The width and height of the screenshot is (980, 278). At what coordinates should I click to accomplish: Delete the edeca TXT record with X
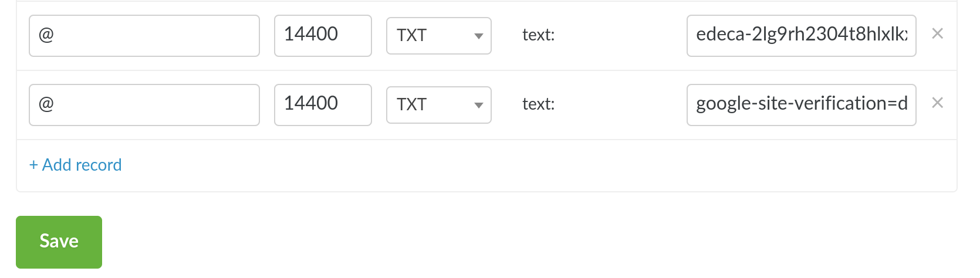pyautogui.click(x=937, y=34)
